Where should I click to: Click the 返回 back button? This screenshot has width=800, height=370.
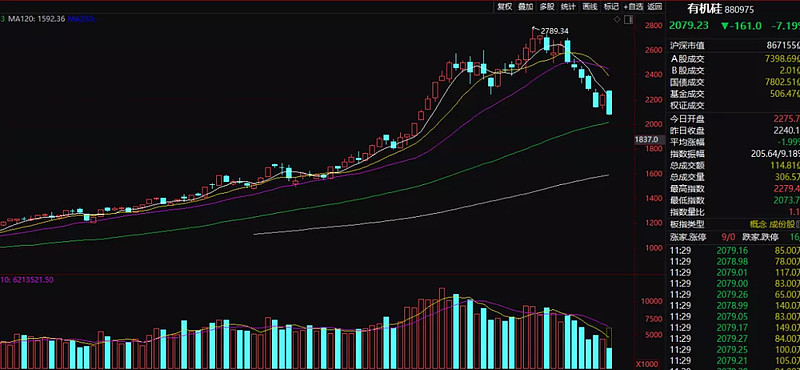[x=654, y=7]
